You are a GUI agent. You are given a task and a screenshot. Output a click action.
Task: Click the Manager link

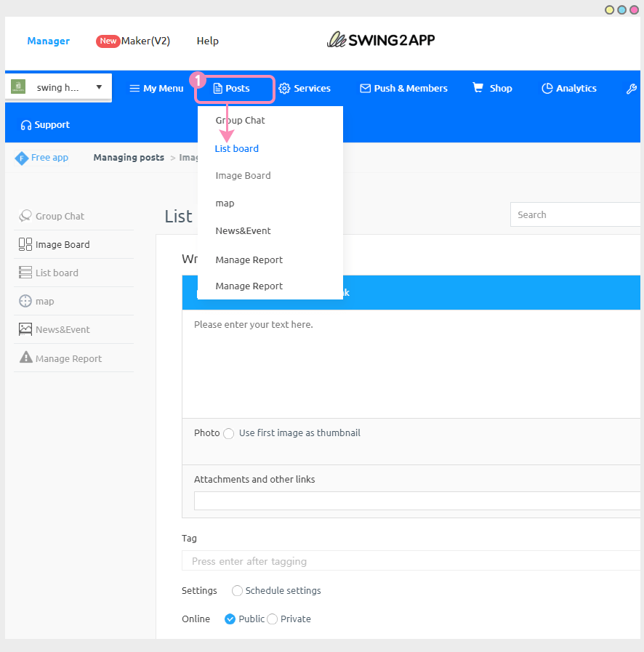[x=48, y=41]
